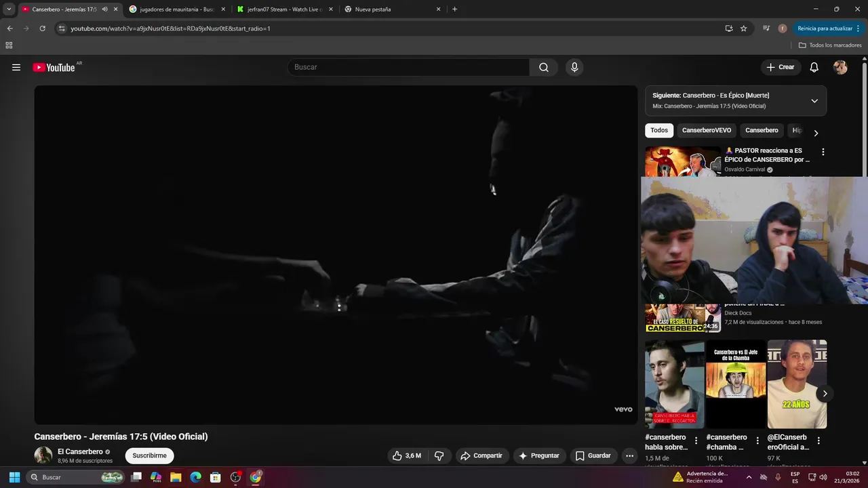Open the Chrome apps grid in bookmarks bar
This screenshot has height=488, width=868.
click(x=9, y=45)
